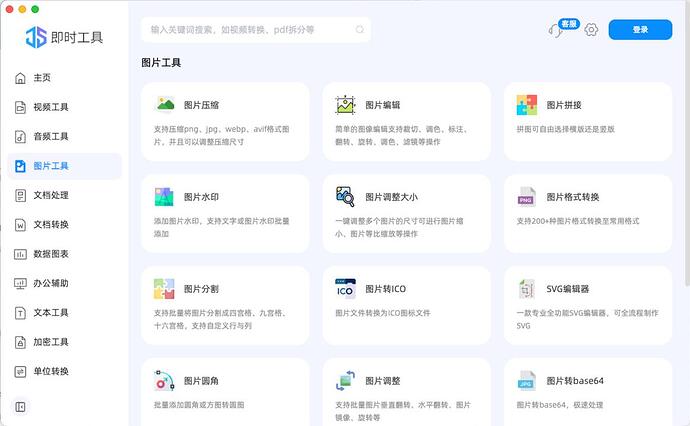Click the settings gear icon
Image resolution: width=690 pixels, height=426 pixels.
[x=591, y=30]
